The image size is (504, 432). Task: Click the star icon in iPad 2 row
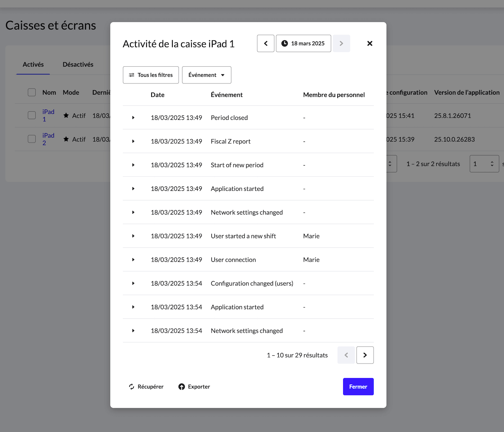(x=66, y=139)
